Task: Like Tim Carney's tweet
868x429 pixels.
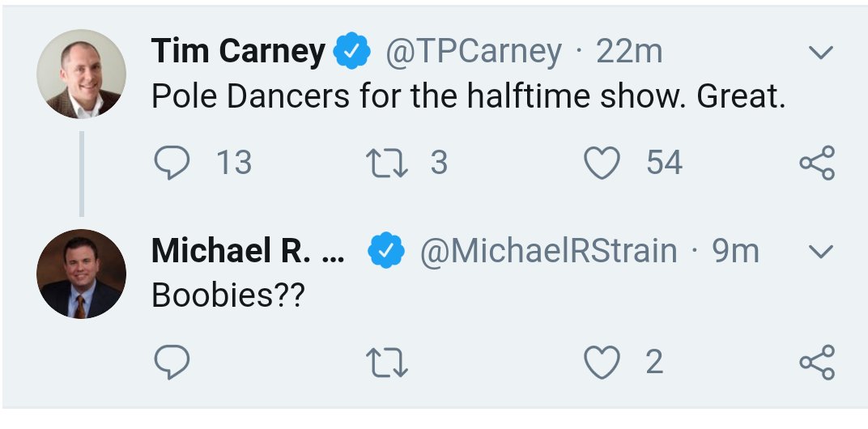Action: (x=602, y=163)
